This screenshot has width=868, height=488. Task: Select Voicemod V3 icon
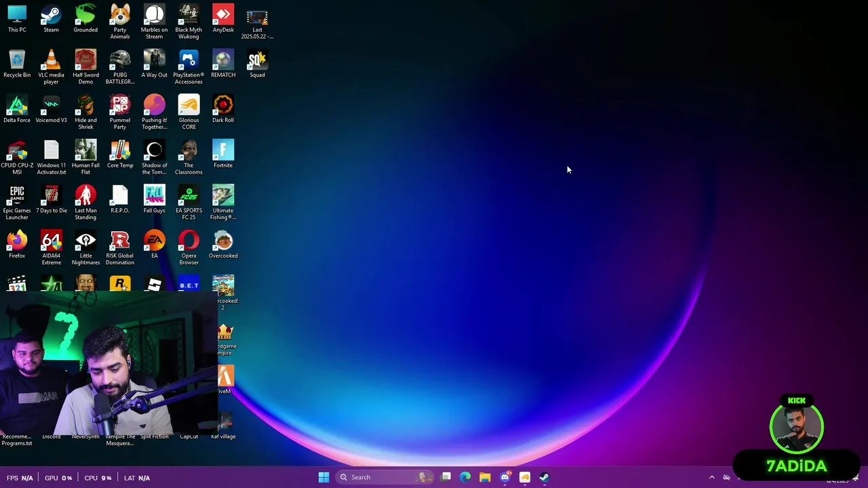tap(51, 109)
